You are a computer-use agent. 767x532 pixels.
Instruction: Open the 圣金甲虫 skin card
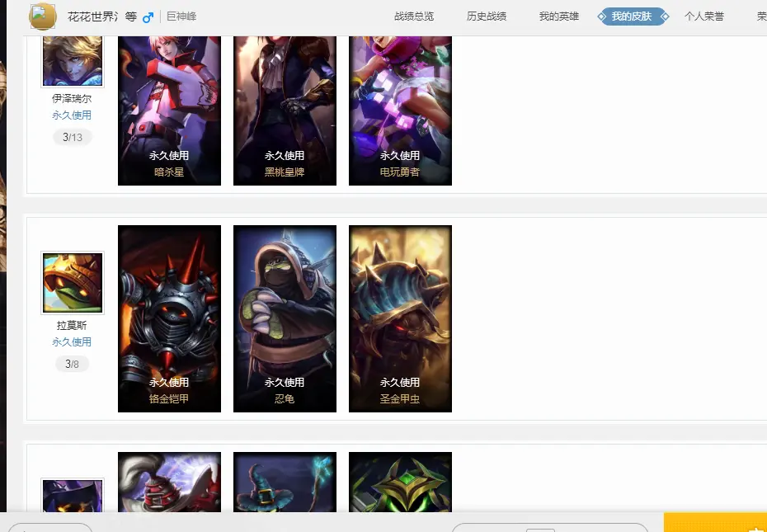point(400,318)
